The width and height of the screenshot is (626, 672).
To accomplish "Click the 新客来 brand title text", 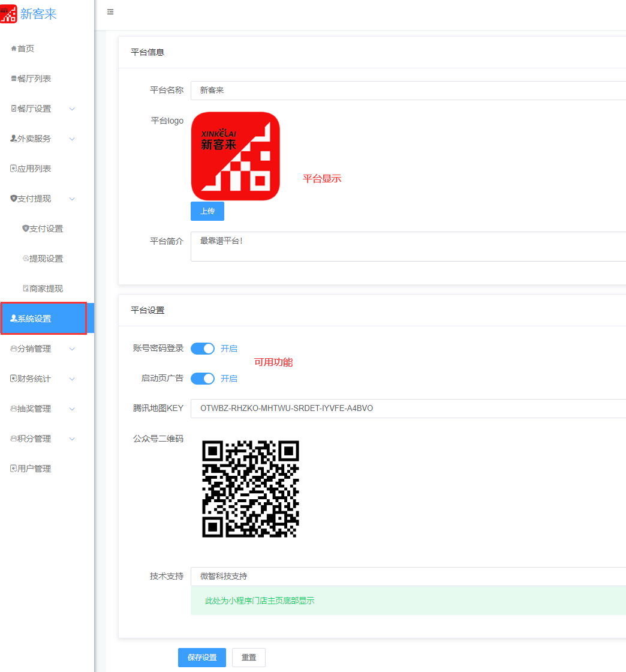I will (38, 14).
